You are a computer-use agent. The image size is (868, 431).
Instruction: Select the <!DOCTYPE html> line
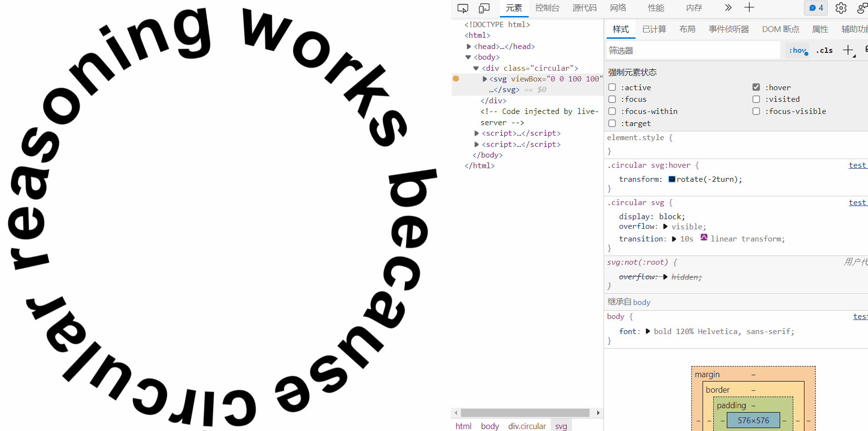click(x=497, y=25)
